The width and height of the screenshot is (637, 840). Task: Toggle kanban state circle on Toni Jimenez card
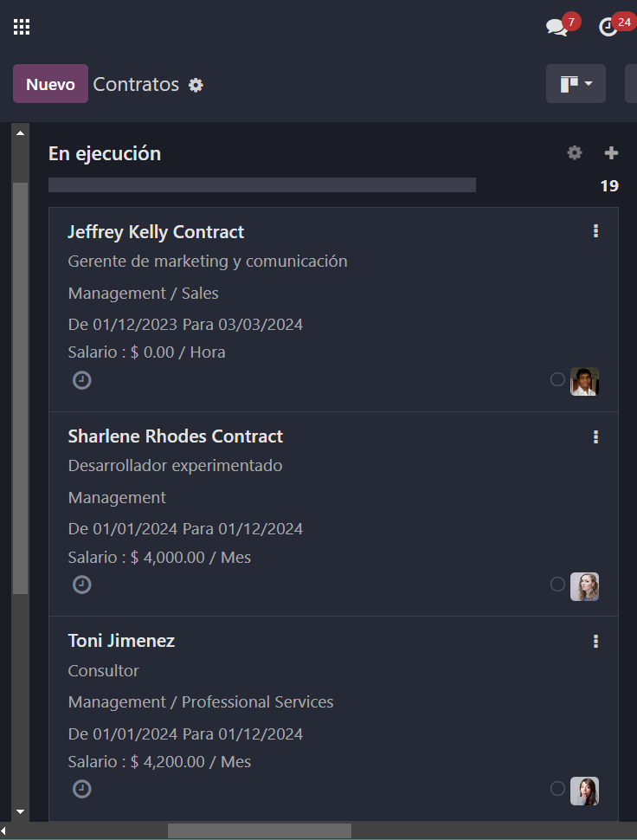[557, 788]
